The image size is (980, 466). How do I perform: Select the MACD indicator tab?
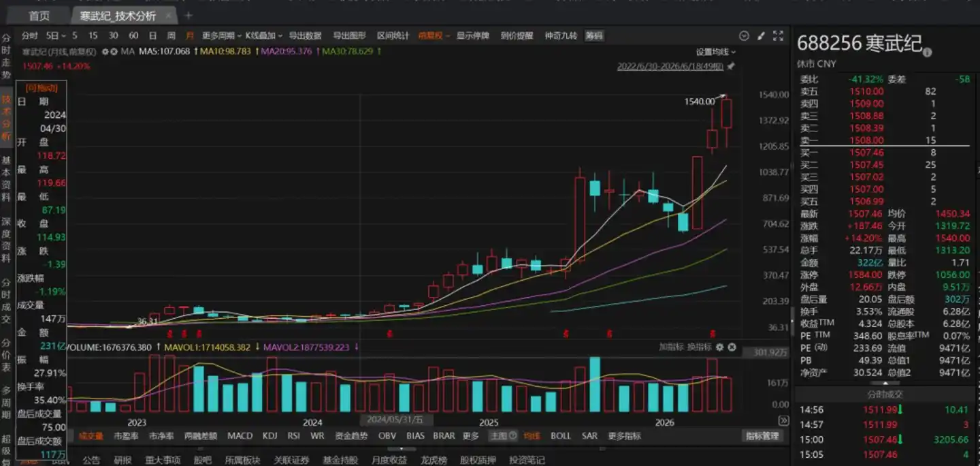(x=240, y=435)
